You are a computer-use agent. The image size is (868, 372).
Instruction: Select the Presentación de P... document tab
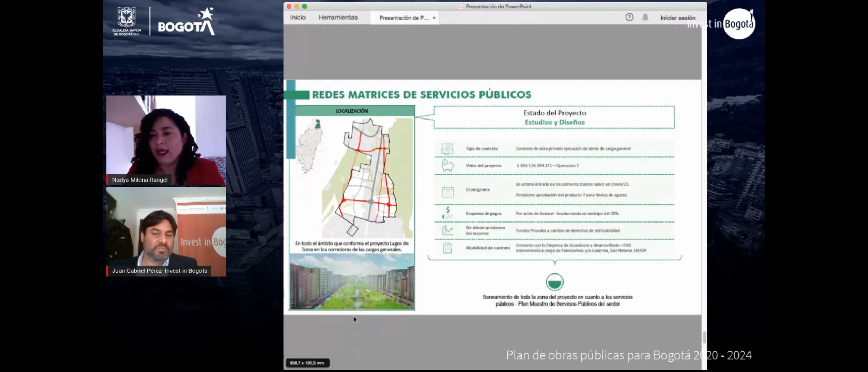[404, 18]
